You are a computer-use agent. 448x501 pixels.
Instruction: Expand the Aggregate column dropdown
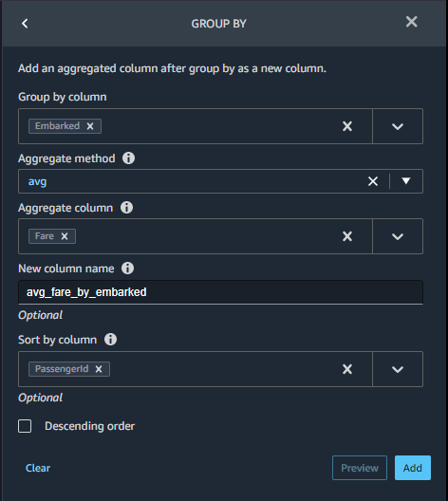(x=398, y=236)
